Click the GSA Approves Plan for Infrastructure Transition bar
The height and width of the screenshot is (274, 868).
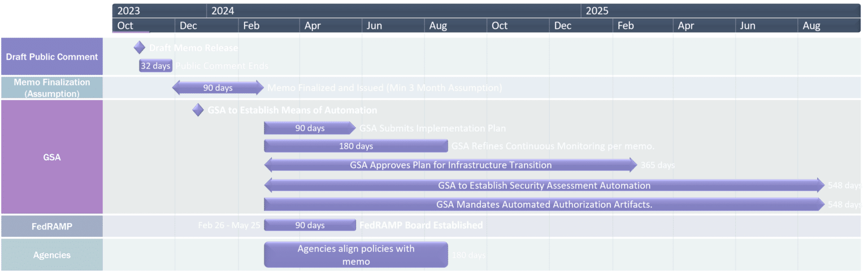pyautogui.click(x=450, y=165)
